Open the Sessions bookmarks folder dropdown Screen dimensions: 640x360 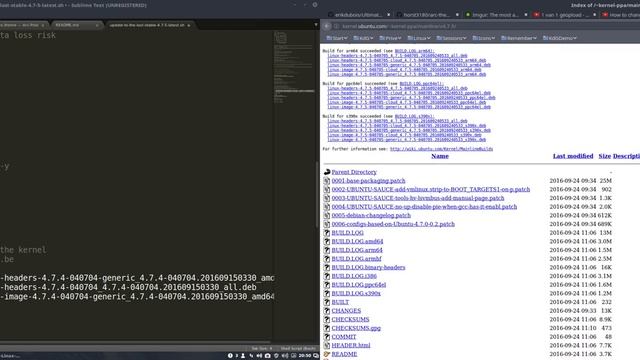point(451,38)
